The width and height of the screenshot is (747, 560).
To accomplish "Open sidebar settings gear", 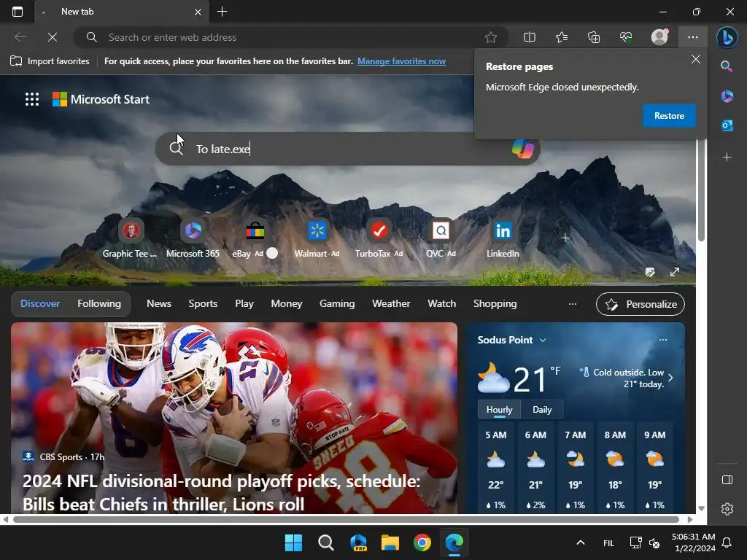I will click(x=727, y=509).
